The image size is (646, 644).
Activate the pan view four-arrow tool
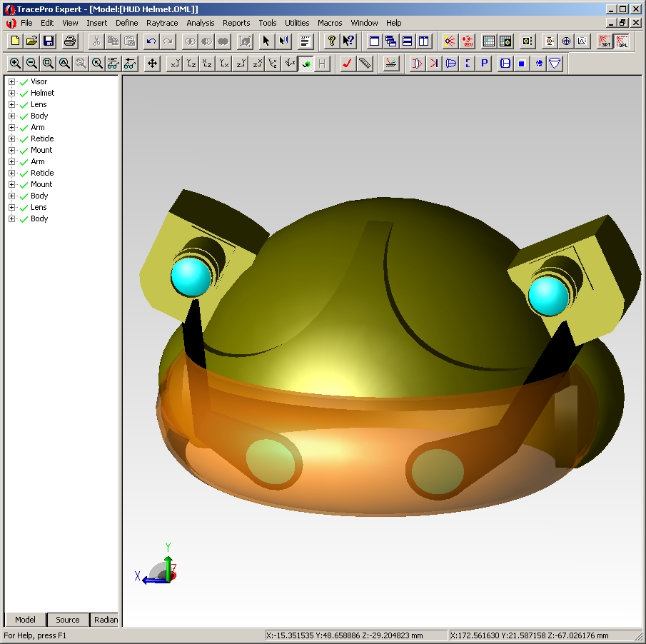pyautogui.click(x=152, y=64)
